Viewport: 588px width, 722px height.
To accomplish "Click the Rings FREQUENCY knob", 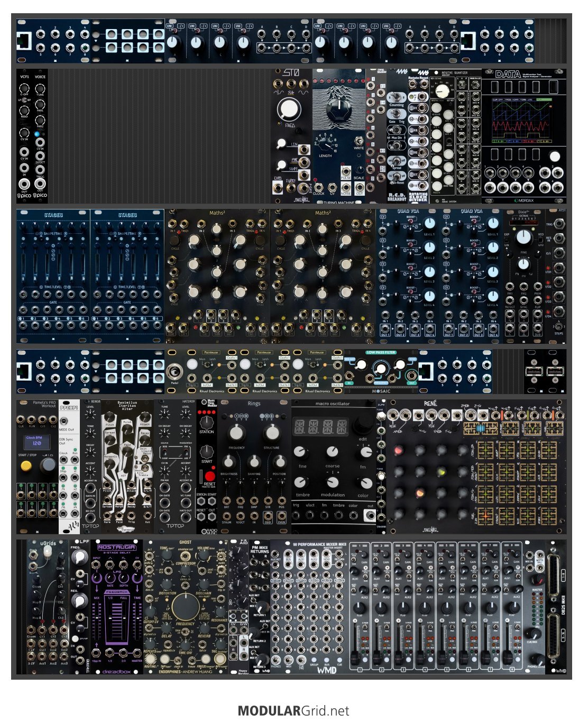I will (236, 432).
